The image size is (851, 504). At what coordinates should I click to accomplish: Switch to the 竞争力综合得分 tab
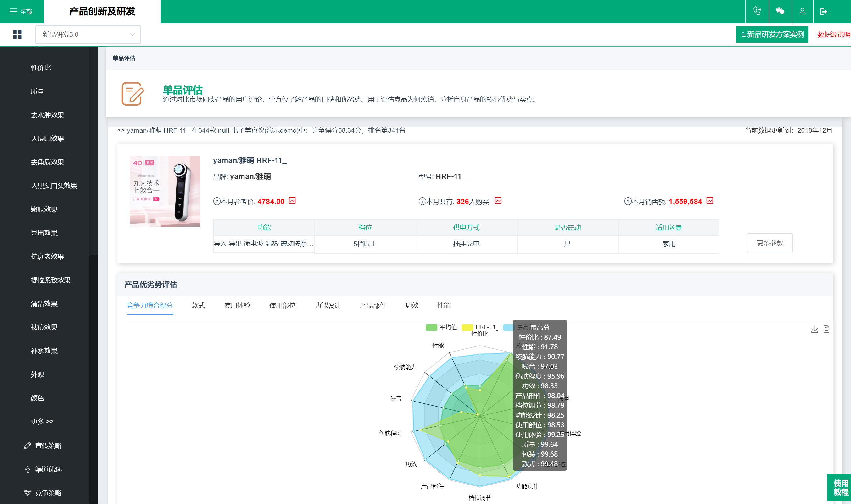pos(150,305)
